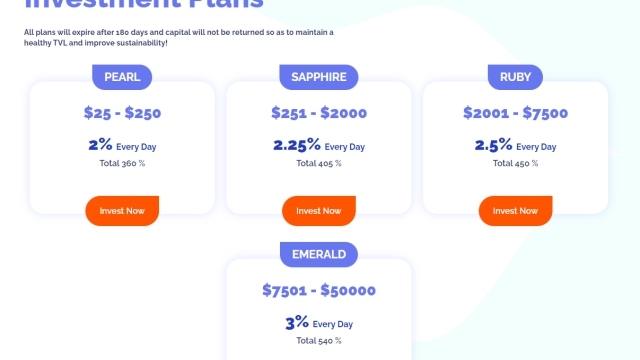Click the plans expiry notice paragraph
The width and height of the screenshot is (640, 360).
pyautogui.click(x=179, y=38)
